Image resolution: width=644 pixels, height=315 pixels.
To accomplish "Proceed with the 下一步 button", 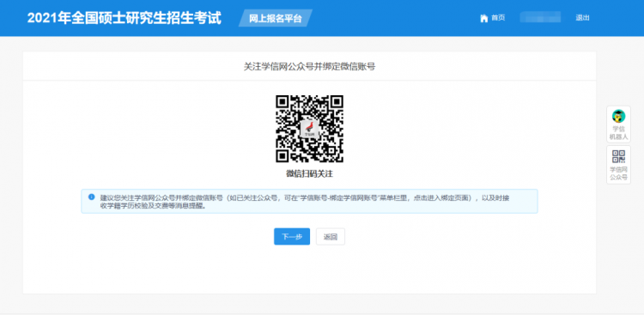I will coord(292,237).
